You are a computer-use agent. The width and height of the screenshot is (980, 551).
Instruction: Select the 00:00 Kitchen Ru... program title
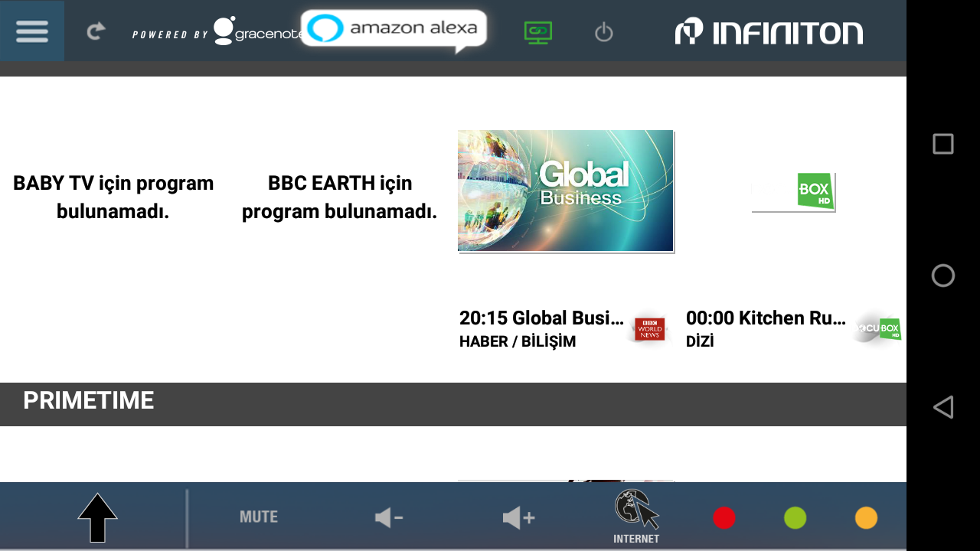pyautogui.click(x=766, y=318)
